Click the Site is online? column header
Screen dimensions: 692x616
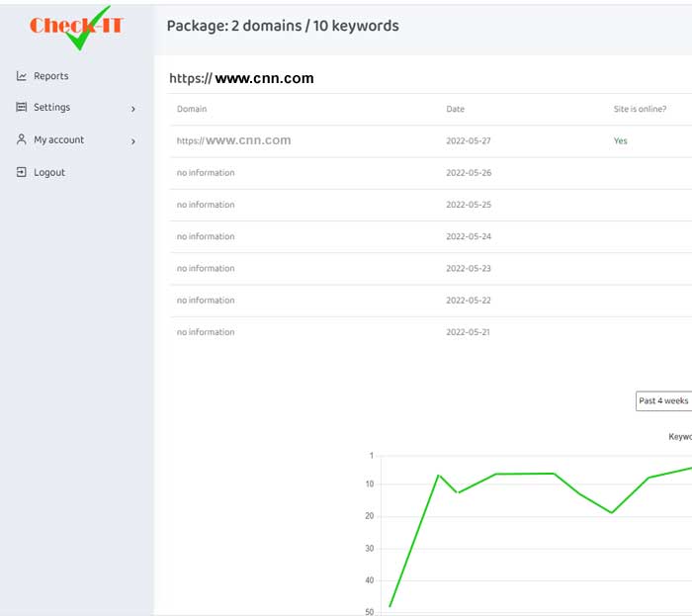640,109
